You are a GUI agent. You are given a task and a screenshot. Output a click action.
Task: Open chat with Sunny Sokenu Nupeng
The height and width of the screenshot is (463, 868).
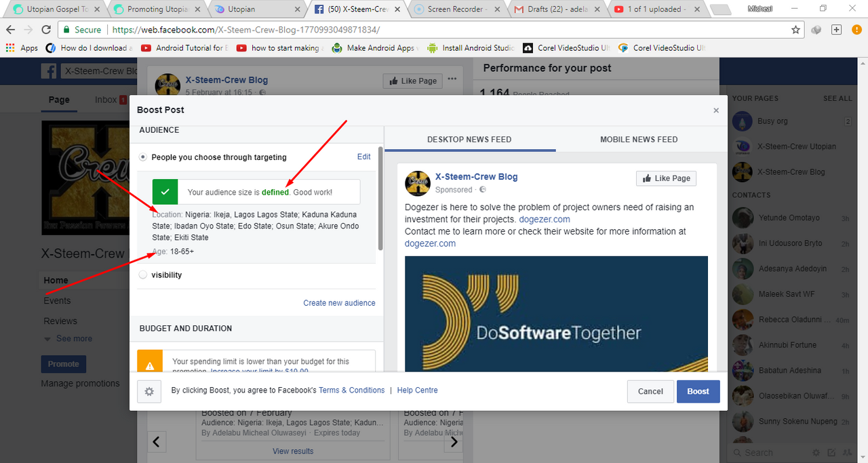[792, 421]
